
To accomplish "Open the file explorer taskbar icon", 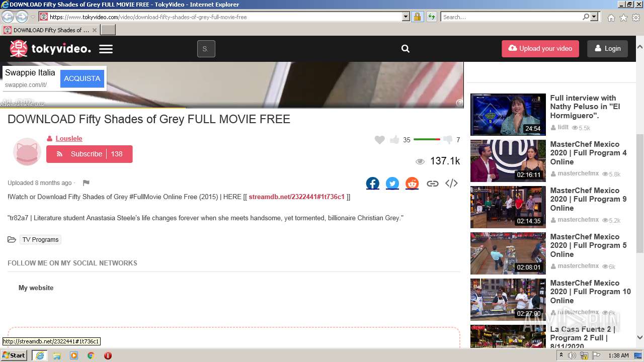I will click(57, 355).
